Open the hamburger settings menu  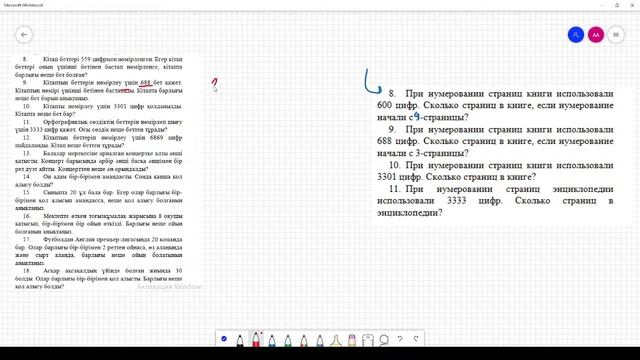tap(616, 35)
